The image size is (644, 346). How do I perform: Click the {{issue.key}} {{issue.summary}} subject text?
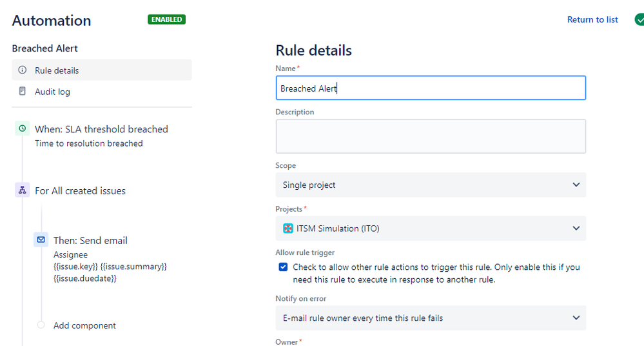110,267
